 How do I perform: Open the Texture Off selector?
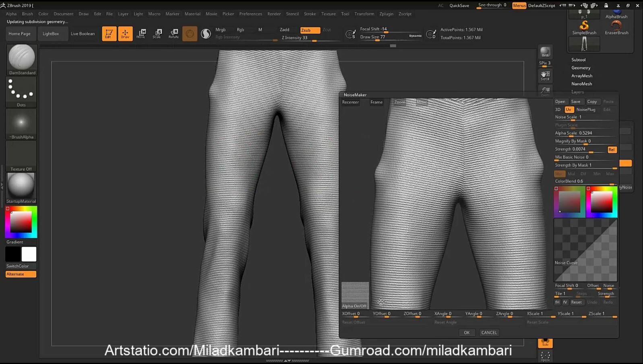pos(21,156)
